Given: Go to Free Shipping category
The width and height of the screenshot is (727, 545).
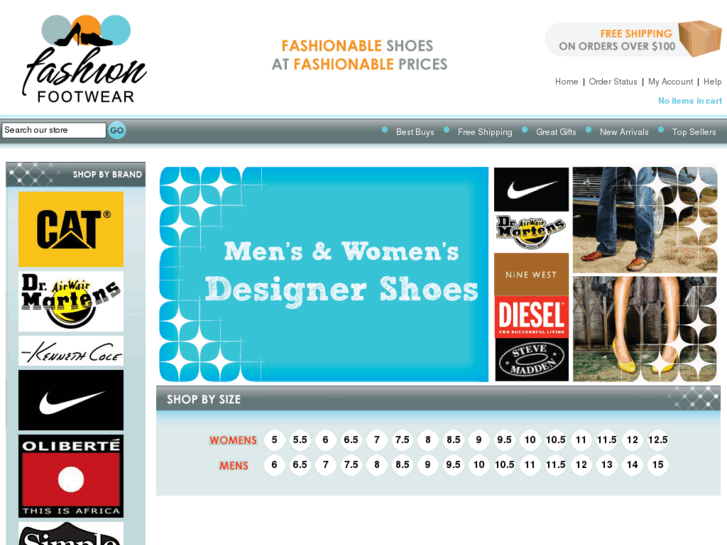Looking at the screenshot, I should pyautogui.click(x=485, y=132).
